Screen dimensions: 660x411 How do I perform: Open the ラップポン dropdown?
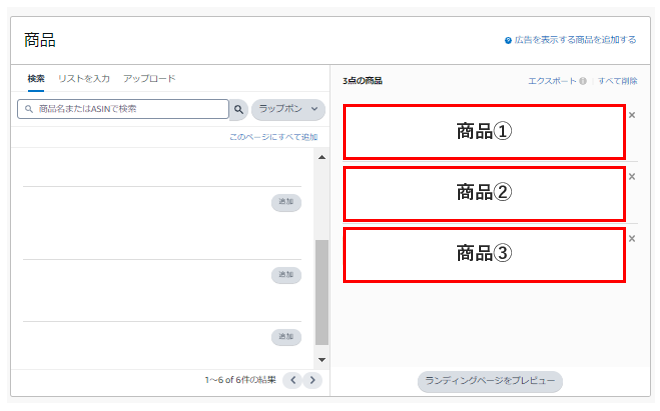(x=288, y=109)
